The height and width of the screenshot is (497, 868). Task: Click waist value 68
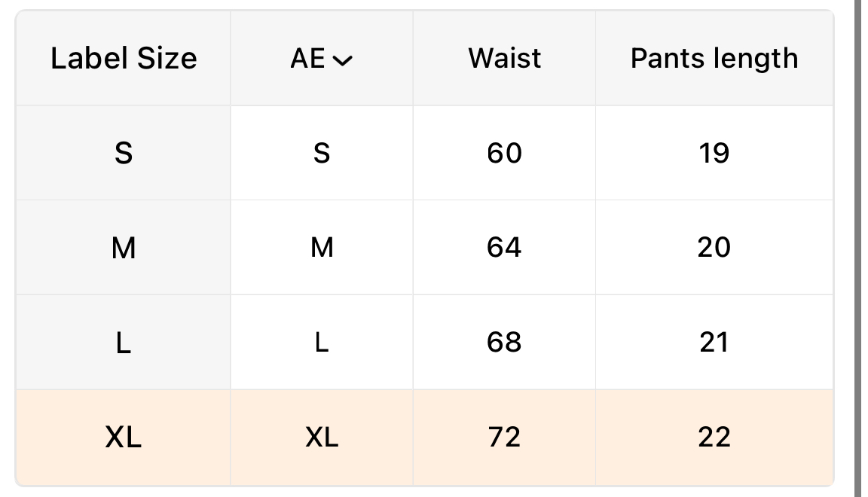click(504, 343)
